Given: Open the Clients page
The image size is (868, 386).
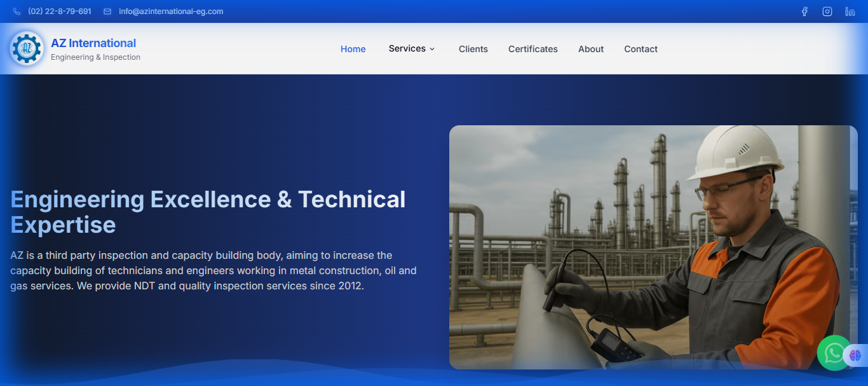Looking at the screenshot, I should pos(473,49).
